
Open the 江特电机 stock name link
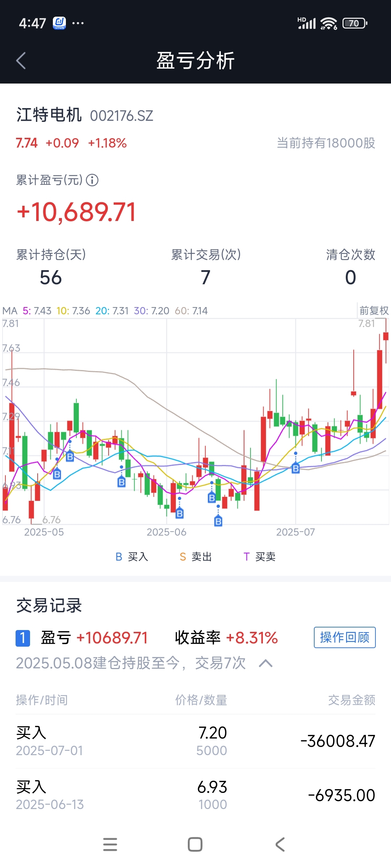point(49,115)
